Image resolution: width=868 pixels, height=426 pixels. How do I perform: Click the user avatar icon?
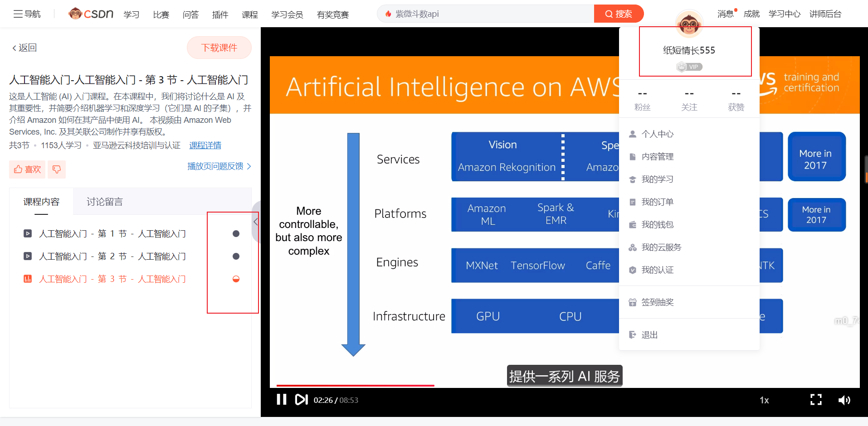(689, 24)
